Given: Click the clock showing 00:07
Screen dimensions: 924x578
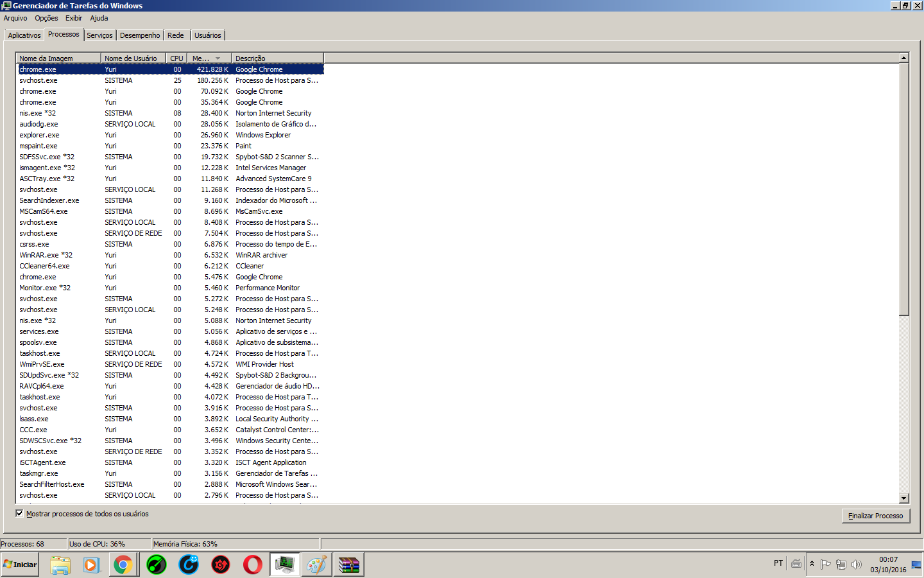Looking at the screenshot, I should pos(888,559).
